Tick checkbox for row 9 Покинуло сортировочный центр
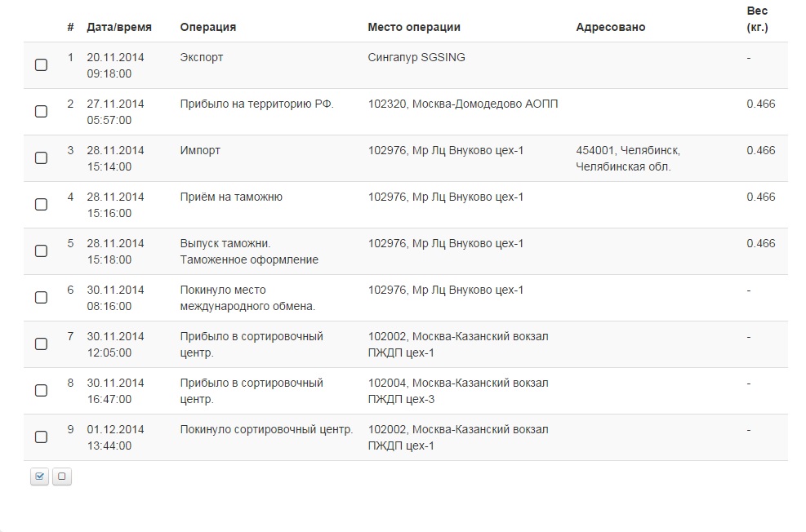 (41, 437)
